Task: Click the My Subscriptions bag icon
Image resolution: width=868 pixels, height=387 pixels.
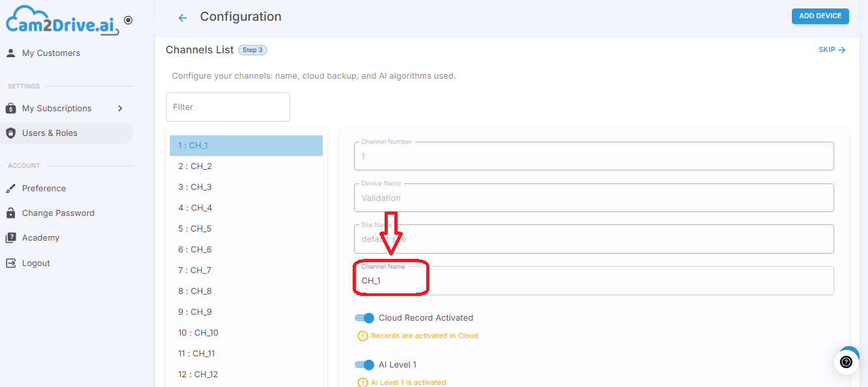Action: click(10, 108)
